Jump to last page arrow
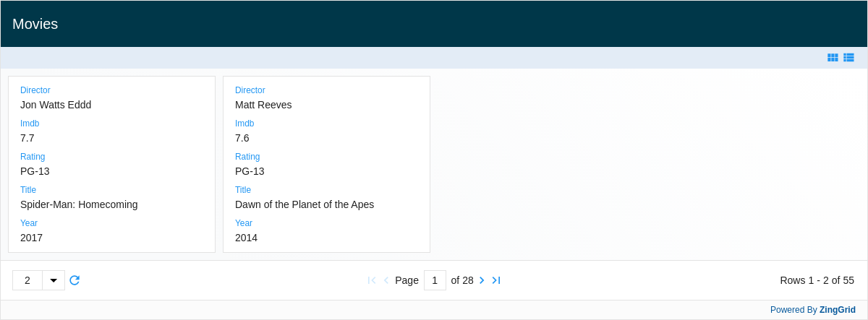The width and height of the screenshot is (868, 320). 496,280
